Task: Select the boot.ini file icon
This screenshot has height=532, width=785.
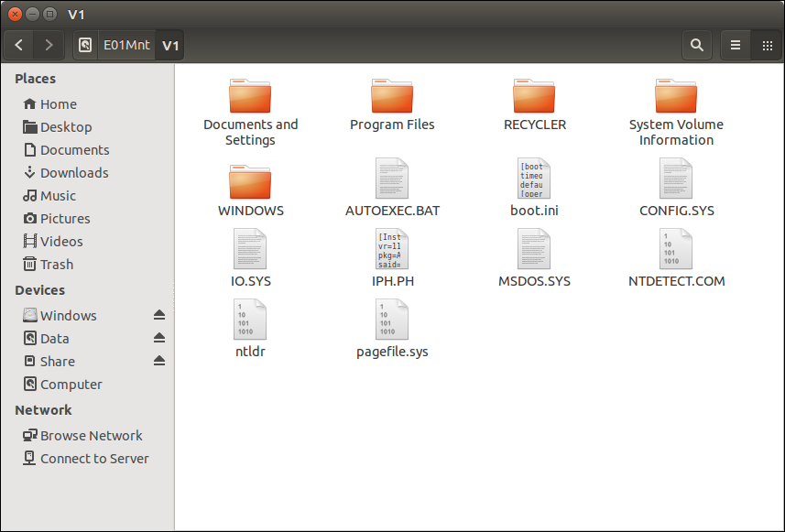Action: pos(534,179)
